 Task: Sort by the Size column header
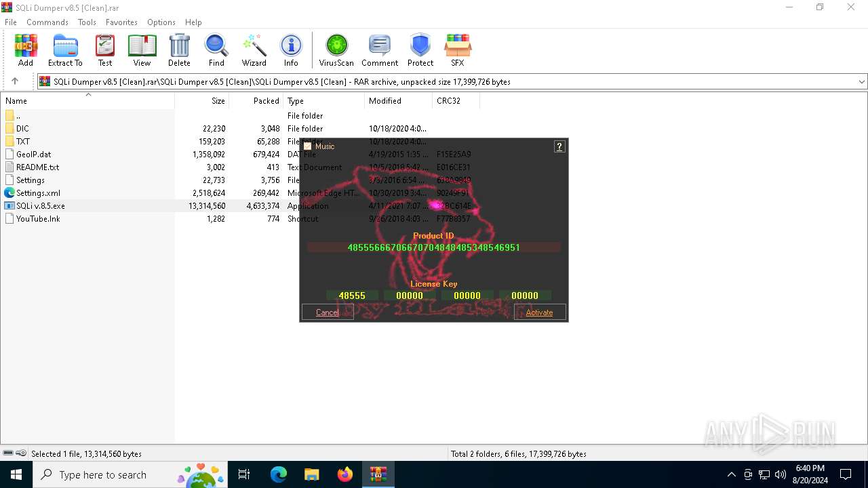pyautogui.click(x=202, y=101)
